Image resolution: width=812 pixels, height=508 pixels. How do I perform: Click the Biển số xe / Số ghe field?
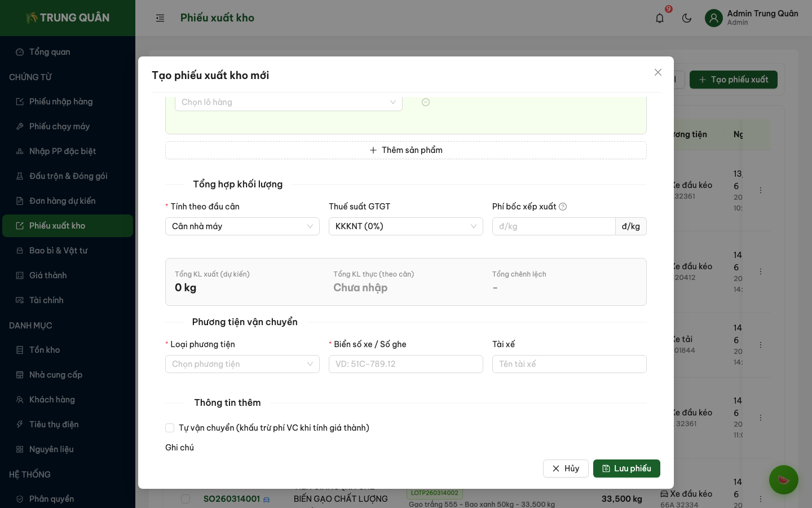click(405, 364)
